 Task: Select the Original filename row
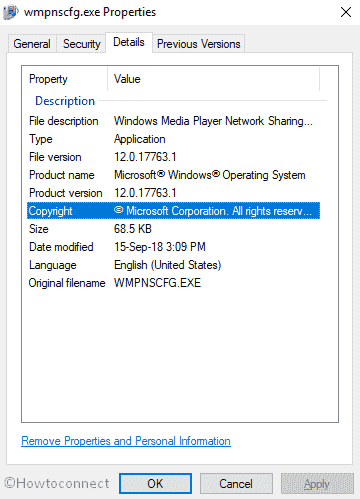pos(173,283)
